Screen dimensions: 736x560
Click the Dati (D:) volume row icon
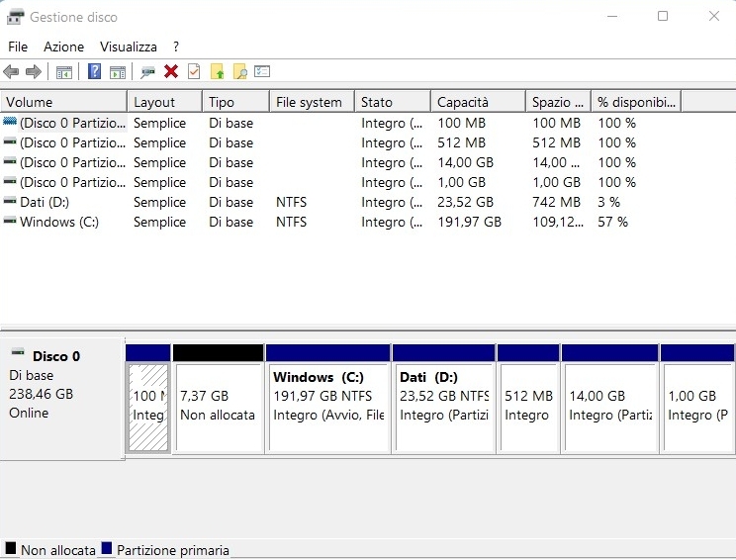pyautogui.click(x=10, y=201)
